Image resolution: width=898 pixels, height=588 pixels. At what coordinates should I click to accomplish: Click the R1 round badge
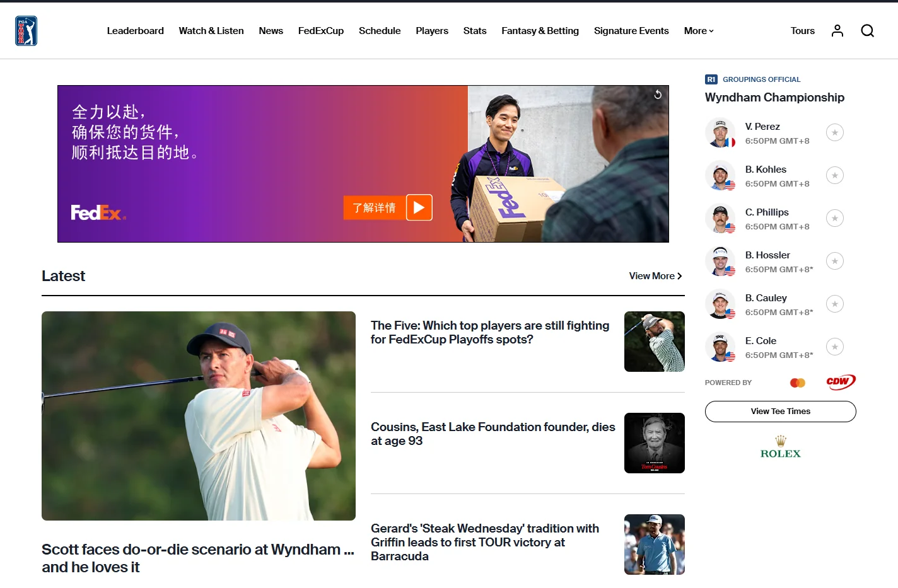[711, 79]
